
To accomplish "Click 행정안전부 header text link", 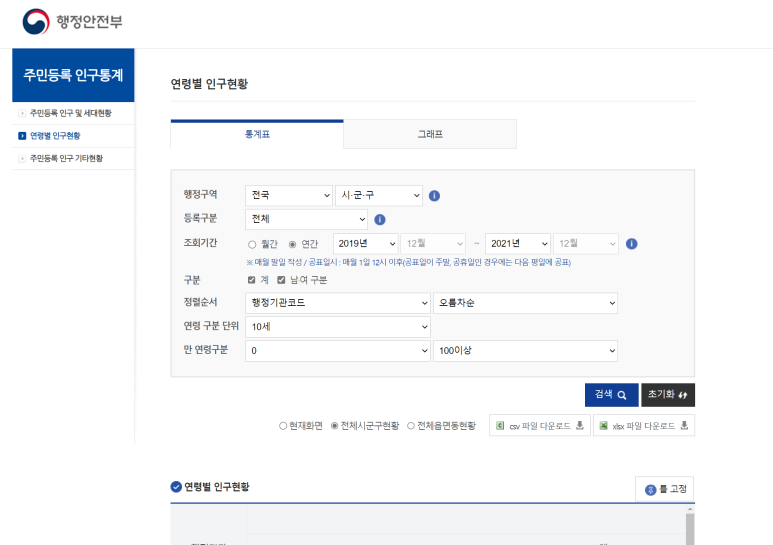I will tap(89, 22).
